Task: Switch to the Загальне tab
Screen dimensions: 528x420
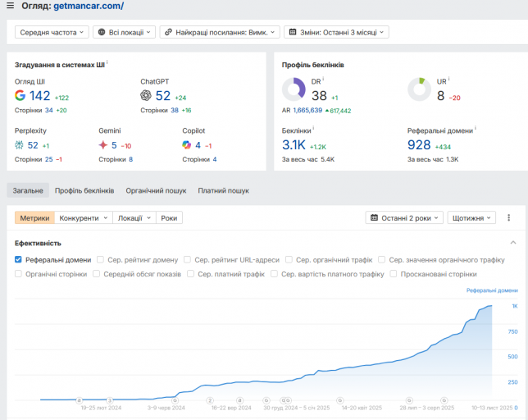Action: click(x=28, y=190)
